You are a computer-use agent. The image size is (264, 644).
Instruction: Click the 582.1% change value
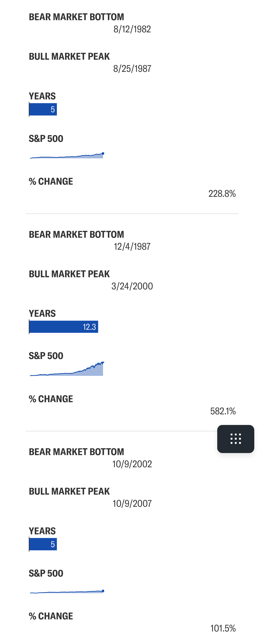pyautogui.click(x=223, y=411)
